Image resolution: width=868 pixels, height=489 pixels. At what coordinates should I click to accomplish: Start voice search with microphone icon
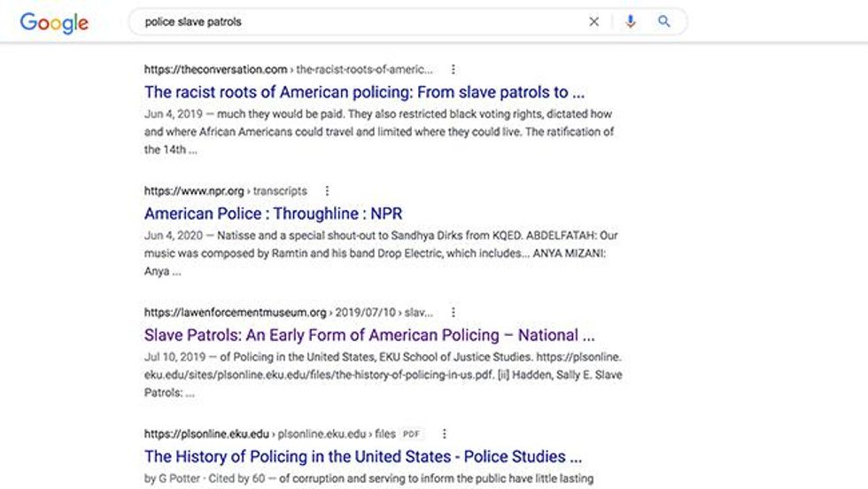pyautogui.click(x=631, y=21)
